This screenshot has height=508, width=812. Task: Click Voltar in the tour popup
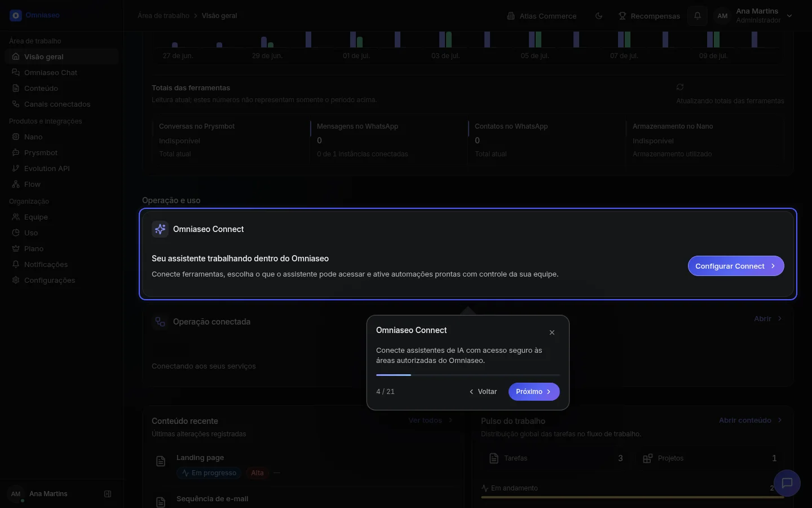(483, 392)
